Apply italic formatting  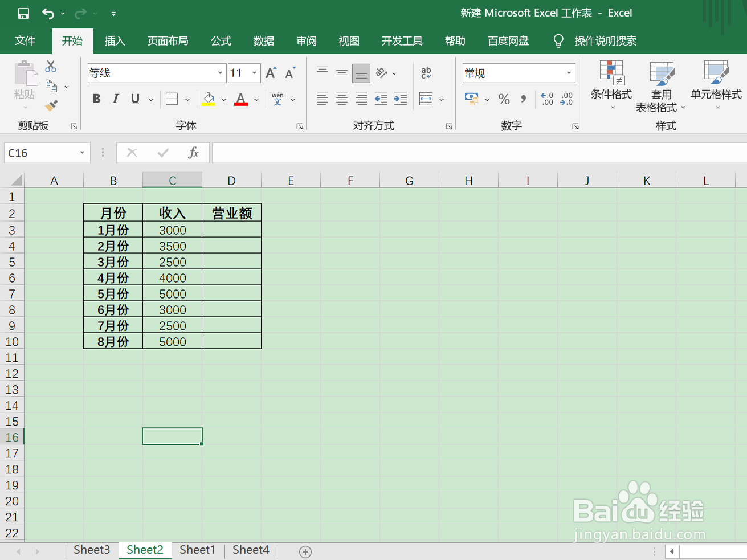coord(116,99)
